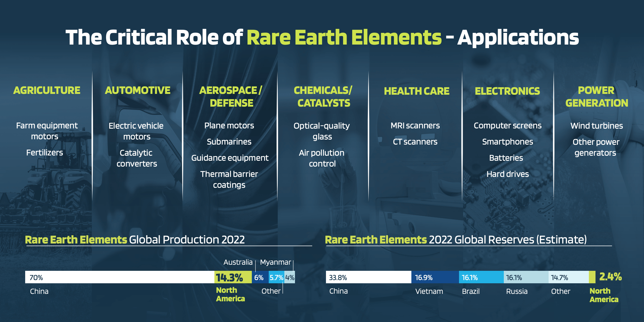Click the green 2.4% reserves label
The image size is (644, 322).
click(610, 277)
